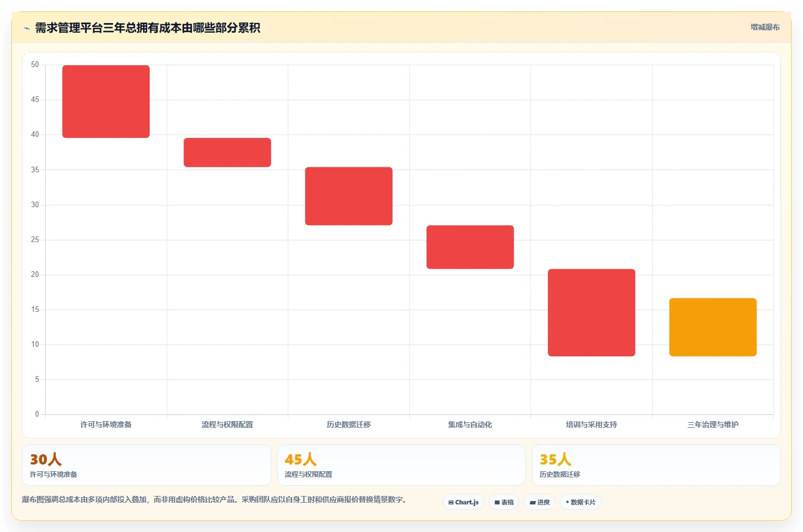Click y-axis tick value 25

coord(35,240)
